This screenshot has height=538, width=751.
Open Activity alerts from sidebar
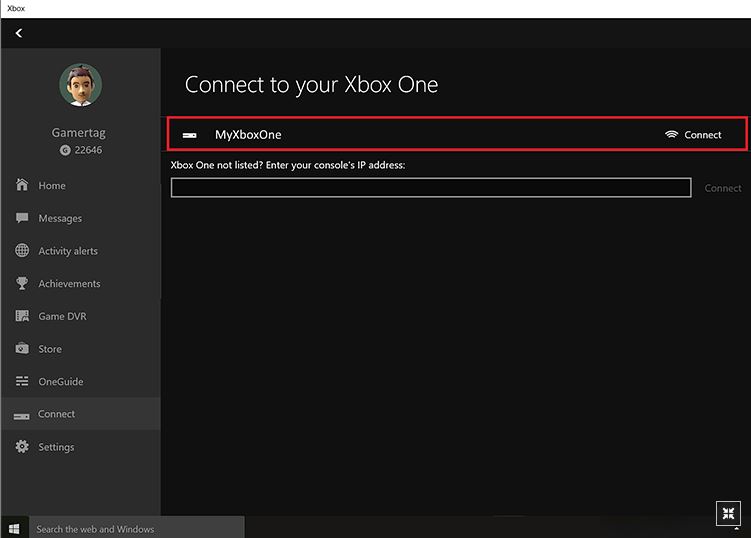click(x=68, y=251)
